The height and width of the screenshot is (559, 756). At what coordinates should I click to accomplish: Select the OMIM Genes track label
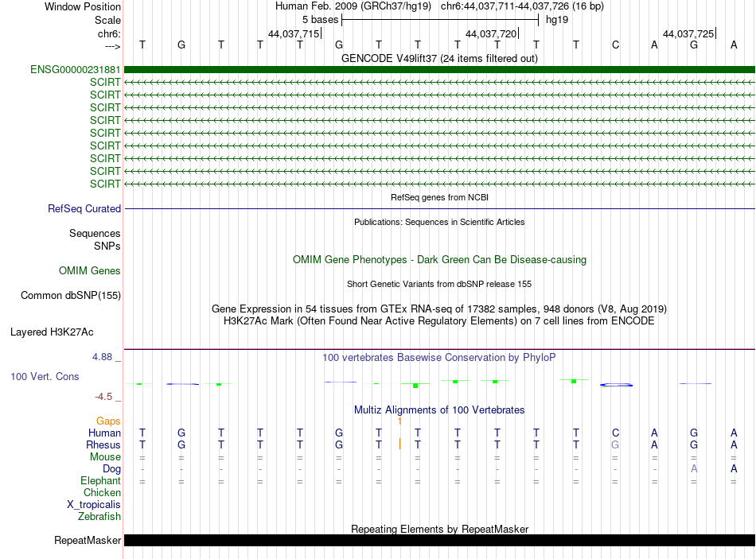pyautogui.click(x=90, y=271)
